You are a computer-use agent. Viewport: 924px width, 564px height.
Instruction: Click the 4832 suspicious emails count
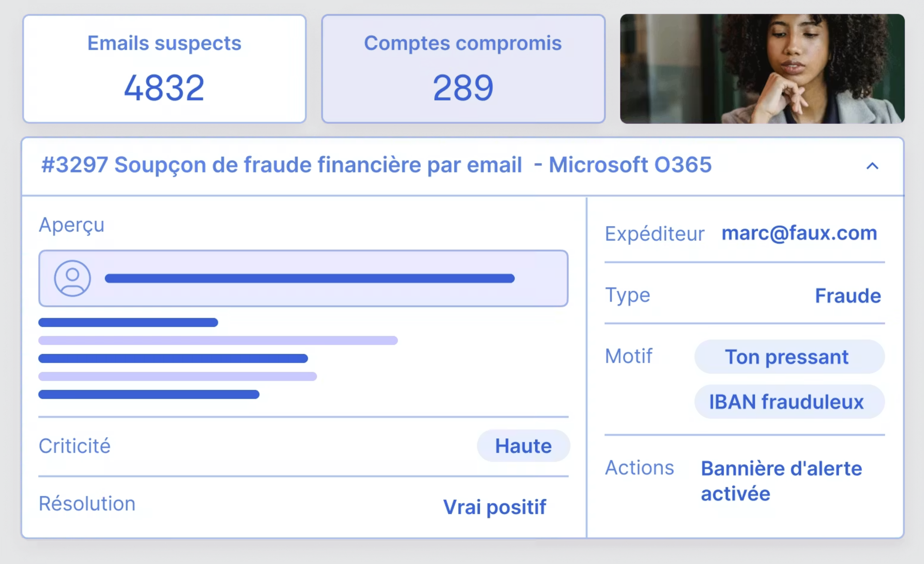[x=164, y=88]
